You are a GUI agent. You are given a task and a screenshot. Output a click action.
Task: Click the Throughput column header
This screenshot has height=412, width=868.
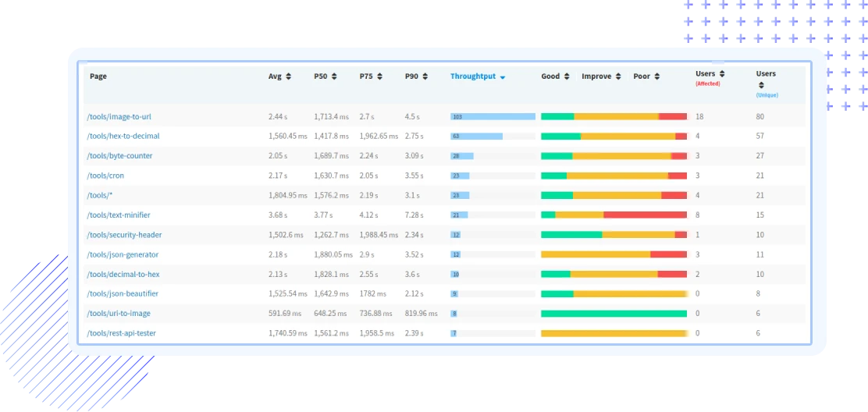coord(473,77)
